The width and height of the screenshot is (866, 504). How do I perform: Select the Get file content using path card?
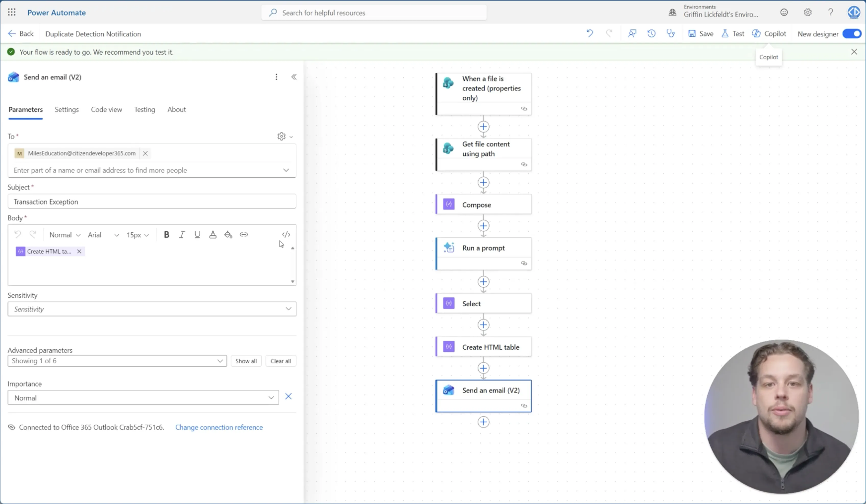pos(484,155)
